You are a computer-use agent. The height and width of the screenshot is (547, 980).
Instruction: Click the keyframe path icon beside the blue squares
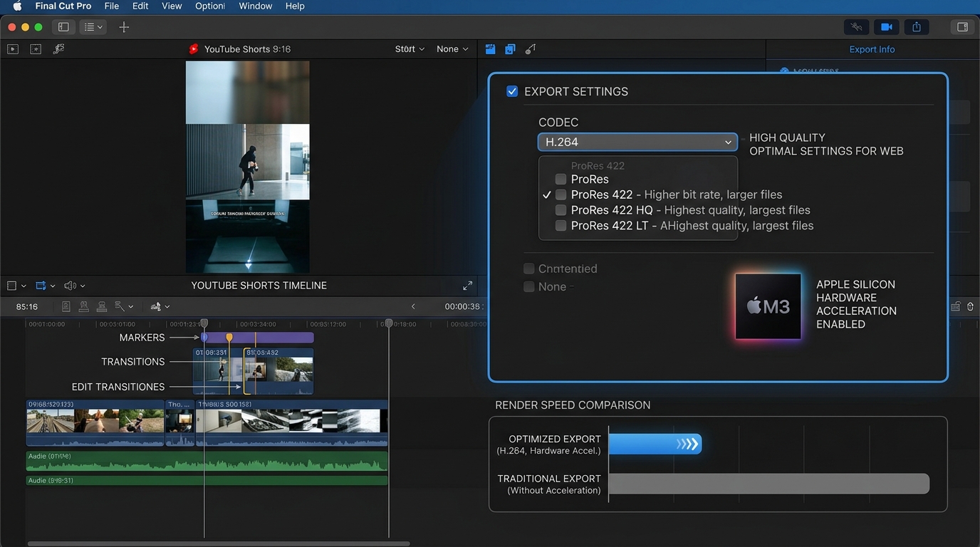tap(530, 49)
